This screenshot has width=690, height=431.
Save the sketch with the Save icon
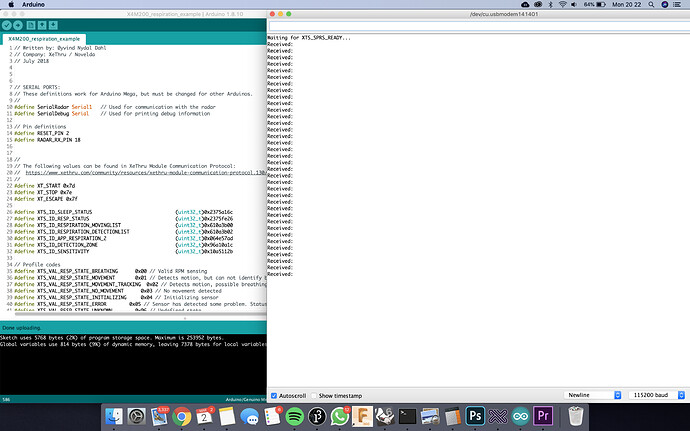[x=53, y=26]
